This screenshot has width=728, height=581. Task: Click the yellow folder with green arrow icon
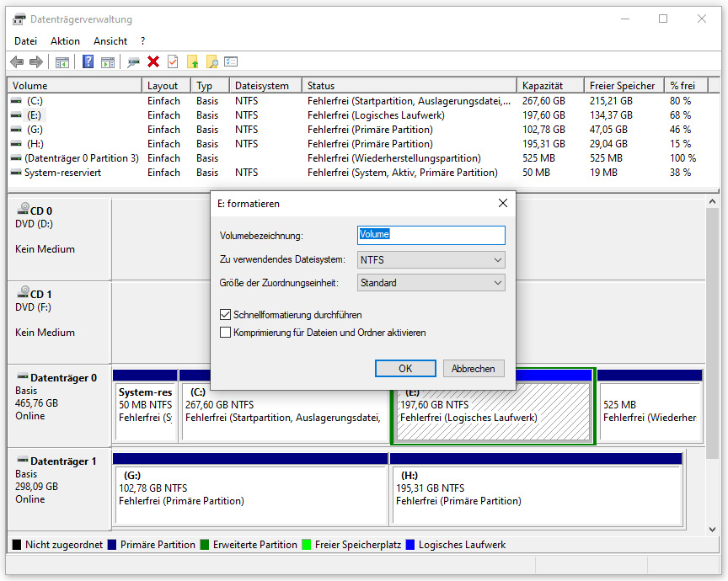point(193,61)
